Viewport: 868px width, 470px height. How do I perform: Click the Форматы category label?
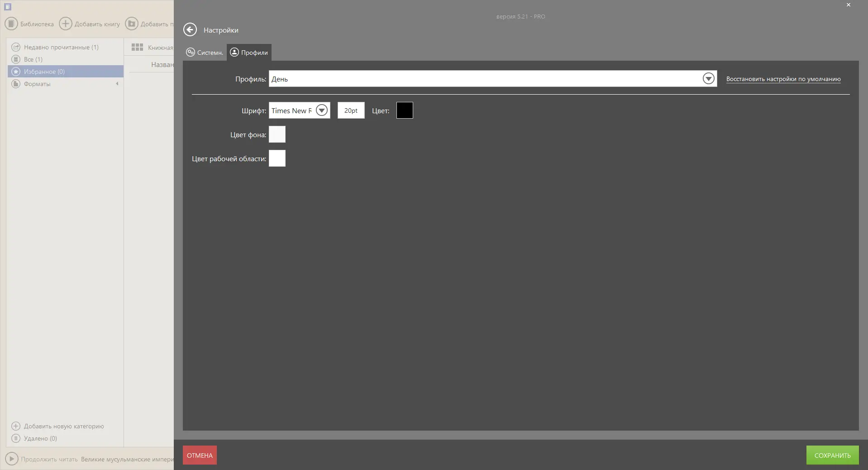(37, 84)
